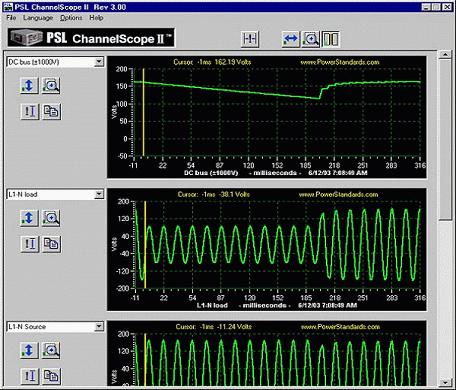Click the L1-N load zoom magnifier icon
This screenshot has height=390, width=456.
point(51,218)
